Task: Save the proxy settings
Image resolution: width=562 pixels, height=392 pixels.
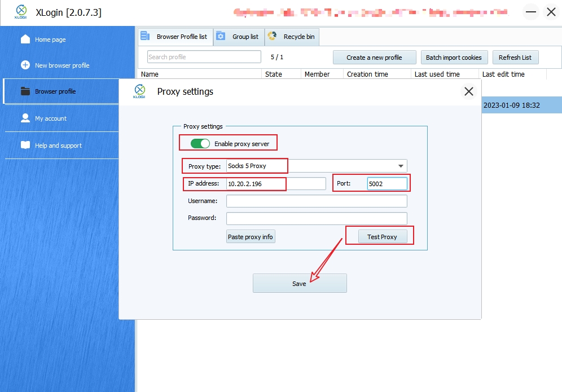Action: [299, 283]
